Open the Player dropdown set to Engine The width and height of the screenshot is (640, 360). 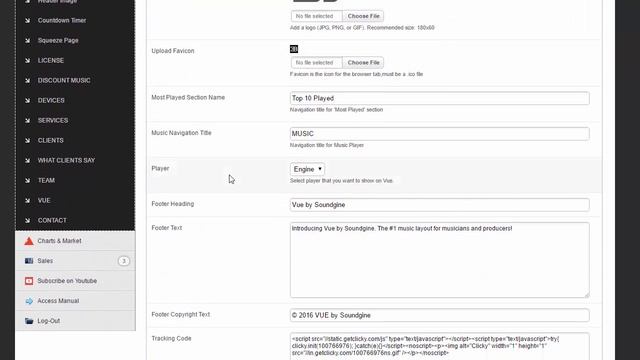(x=307, y=169)
